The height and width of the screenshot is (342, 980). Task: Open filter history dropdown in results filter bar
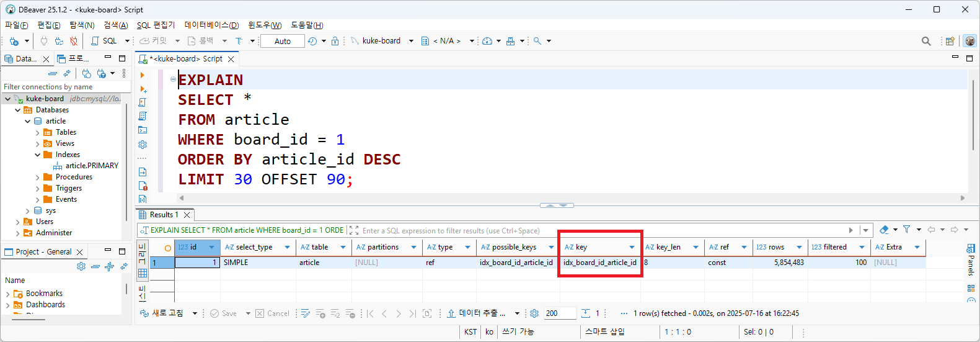865,230
